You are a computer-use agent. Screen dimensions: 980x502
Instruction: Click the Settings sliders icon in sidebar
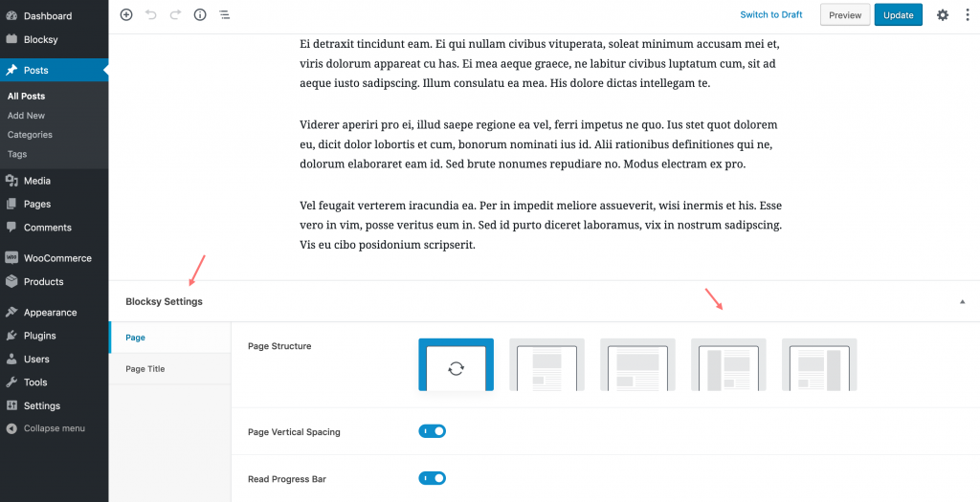pos(11,405)
